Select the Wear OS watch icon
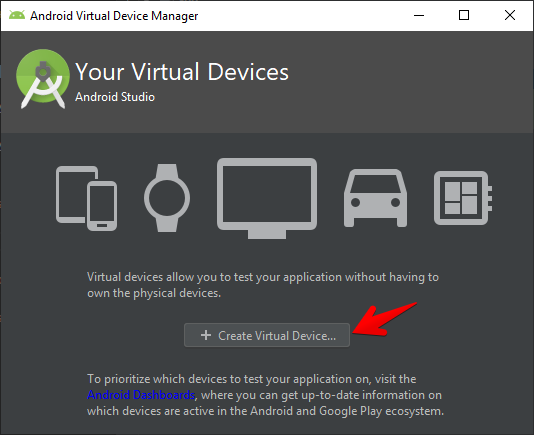Screen dimensions: 534x435 click(x=167, y=198)
